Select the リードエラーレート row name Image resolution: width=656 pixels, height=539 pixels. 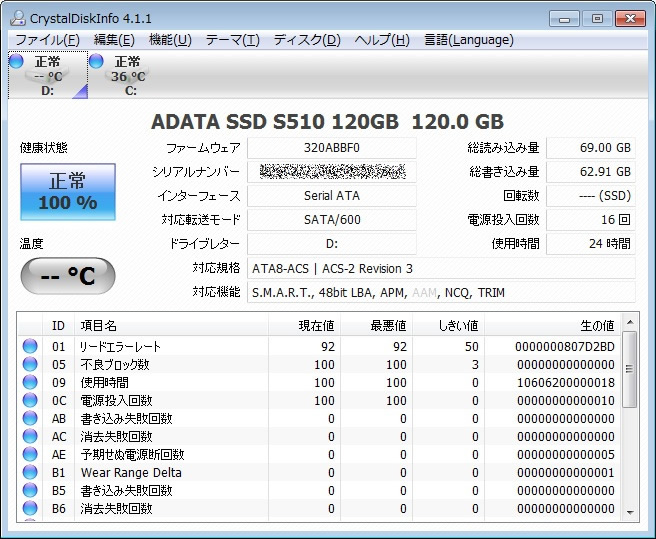coord(120,346)
